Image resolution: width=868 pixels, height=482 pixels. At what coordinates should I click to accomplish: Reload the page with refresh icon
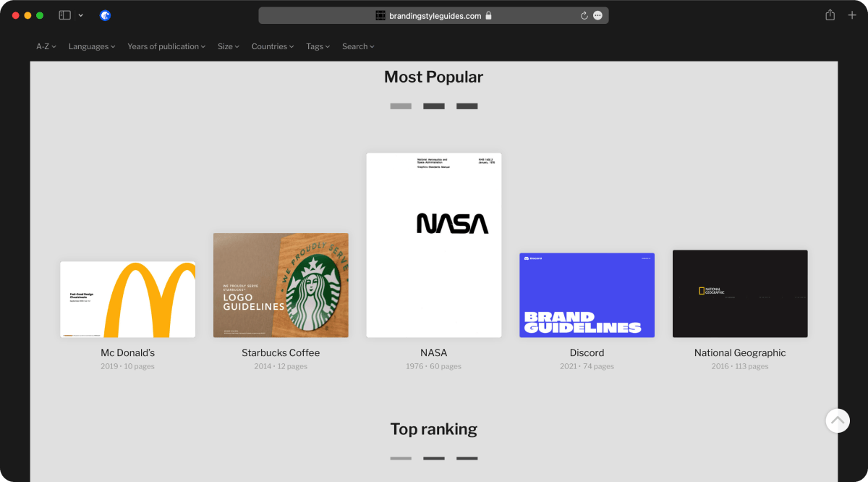584,15
